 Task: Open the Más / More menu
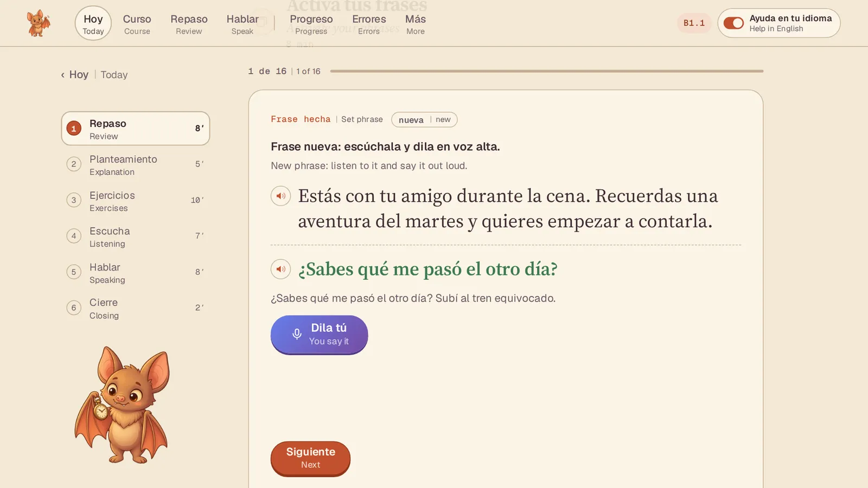416,24
